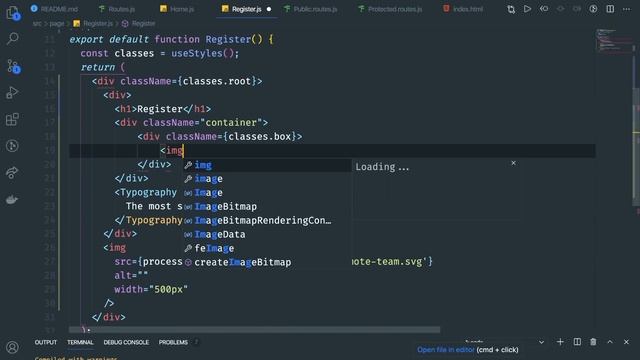The height and width of the screenshot is (360, 640).
Task: Choose the 'feImage' suggestion
Action: (x=267, y=248)
